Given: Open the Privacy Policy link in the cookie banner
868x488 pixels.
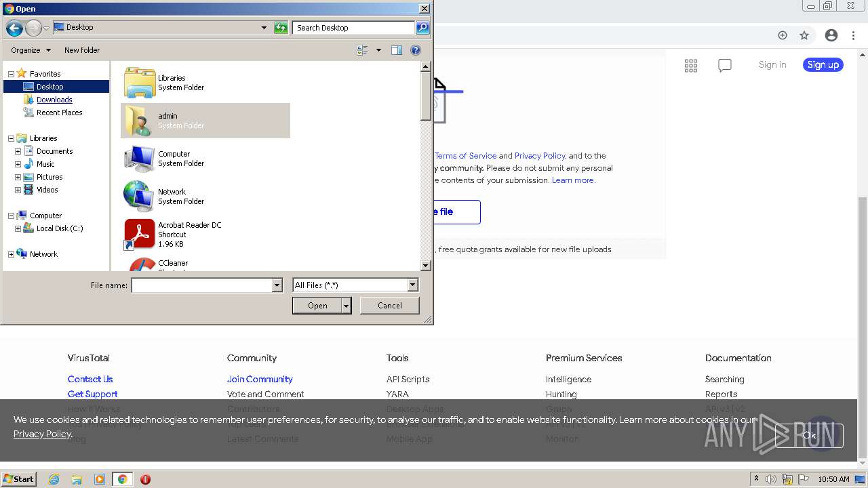Looking at the screenshot, I should pyautogui.click(x=42, y=434).
